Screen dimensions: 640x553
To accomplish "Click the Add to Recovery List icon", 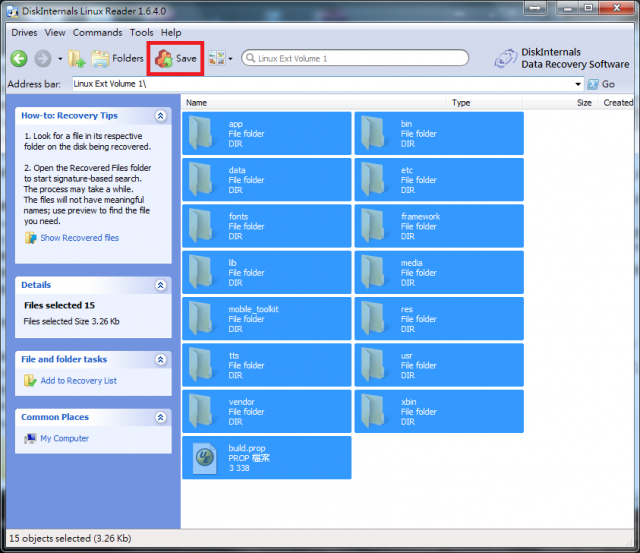I will 30,381.
